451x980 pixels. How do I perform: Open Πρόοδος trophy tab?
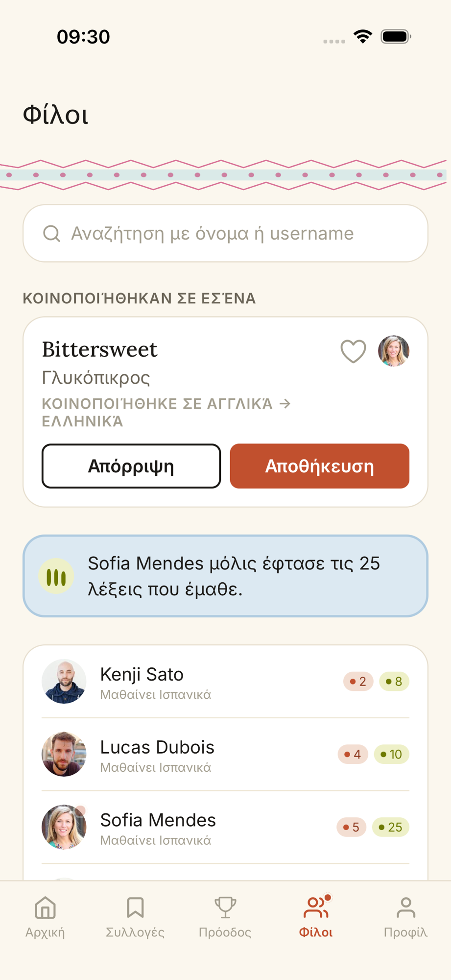pos(225,916)
